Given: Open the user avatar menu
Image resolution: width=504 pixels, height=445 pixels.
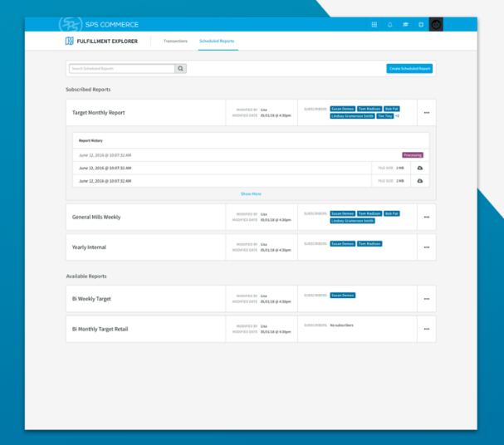Looking at the screenshot, I should tap(436, 24).
